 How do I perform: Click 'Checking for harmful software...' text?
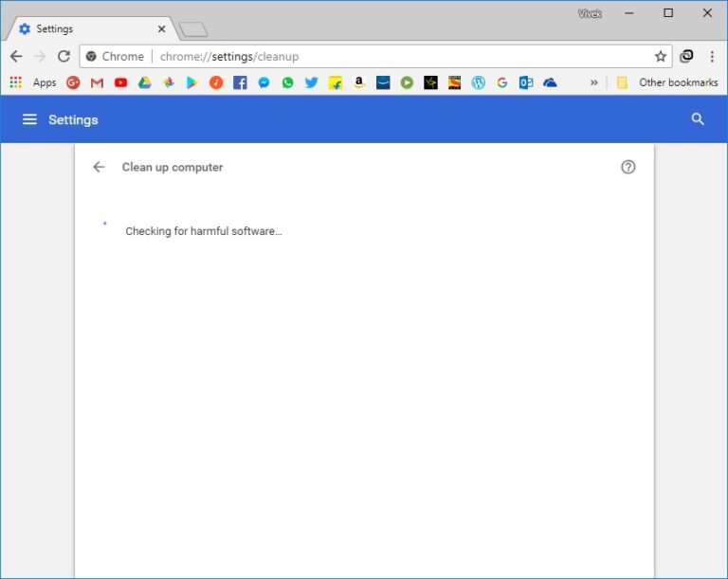204,231
